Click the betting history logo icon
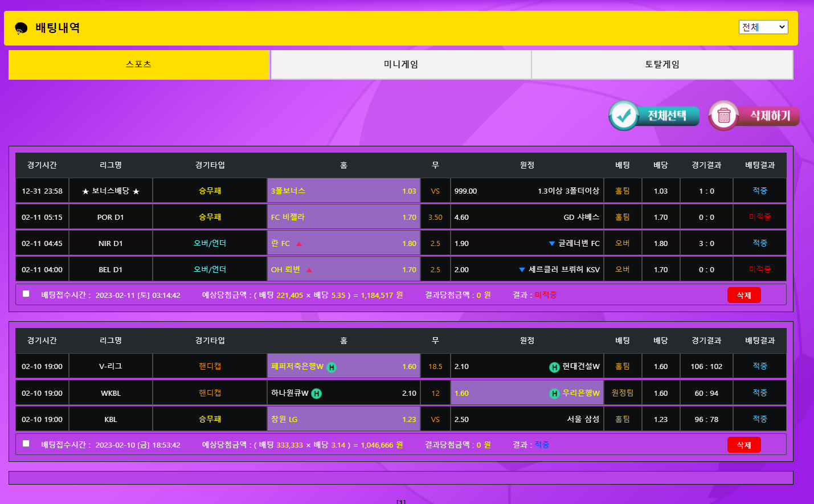The image size is (814, 504). point(21,28)
